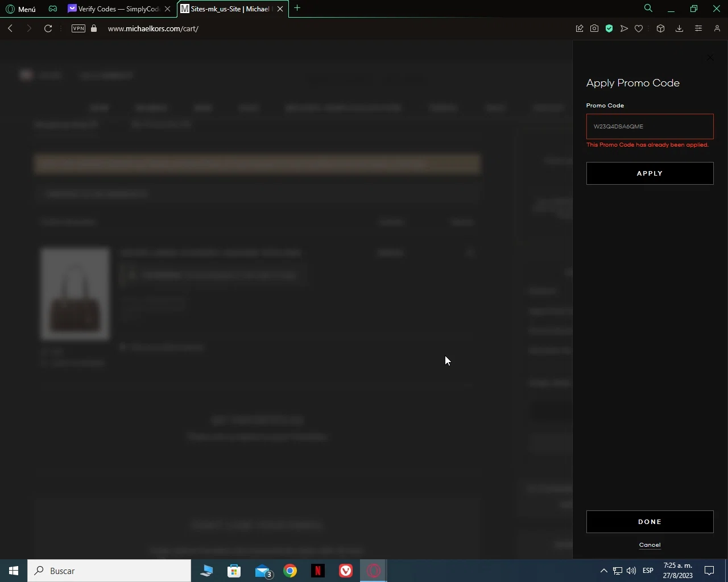This screenshot has width=728, height=582.
Task: Click the DONE button
Action: (x=650, y=522)
